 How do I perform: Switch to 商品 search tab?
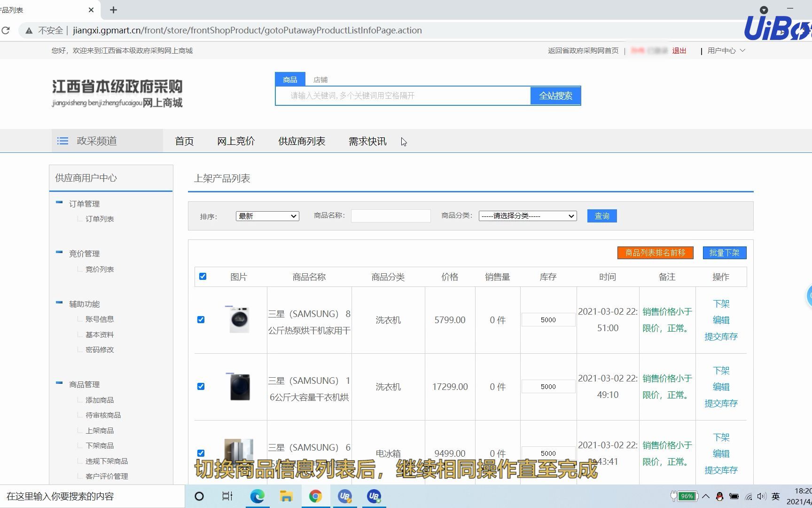pos(290,79)
